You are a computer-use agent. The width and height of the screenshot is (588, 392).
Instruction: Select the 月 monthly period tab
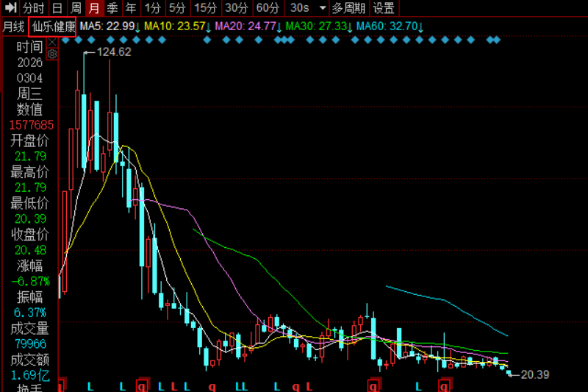[x=94, y=8]
